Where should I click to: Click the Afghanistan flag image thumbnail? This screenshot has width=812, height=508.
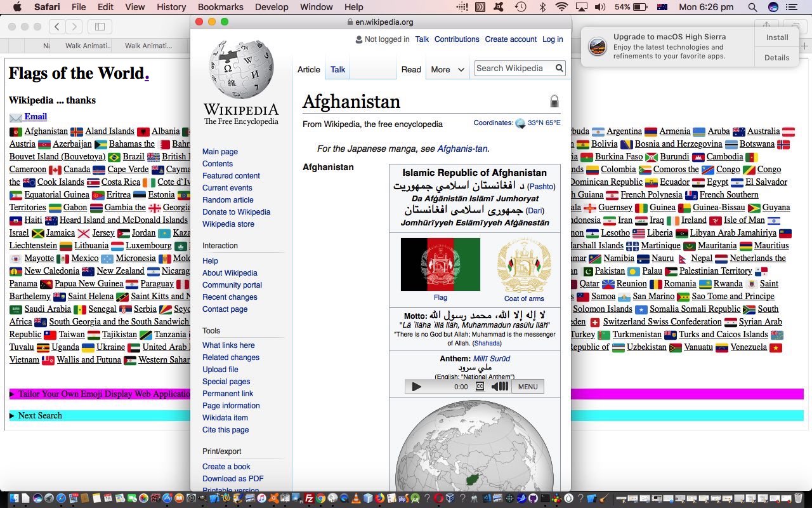click(x=440, y=264)
